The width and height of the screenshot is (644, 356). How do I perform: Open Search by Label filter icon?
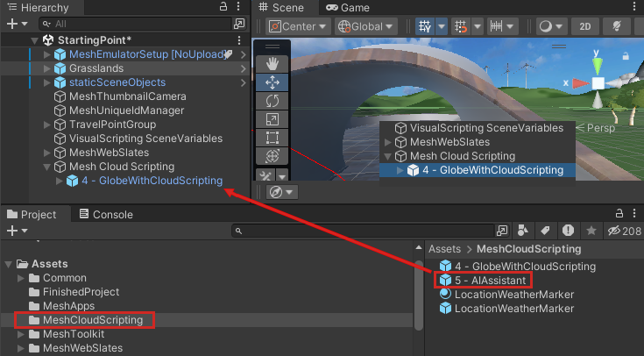(545, 231)
